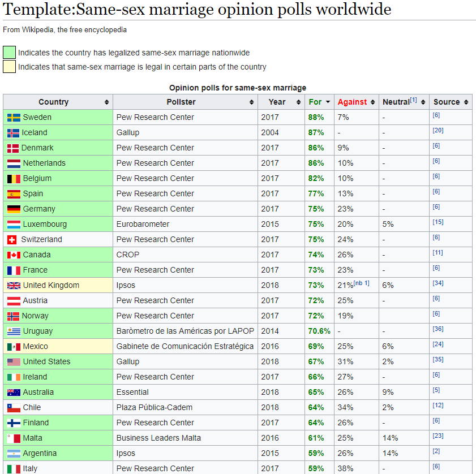The image size is (476, 474).
Task: Click the Chile flag icon
Action: pos(13,407)
